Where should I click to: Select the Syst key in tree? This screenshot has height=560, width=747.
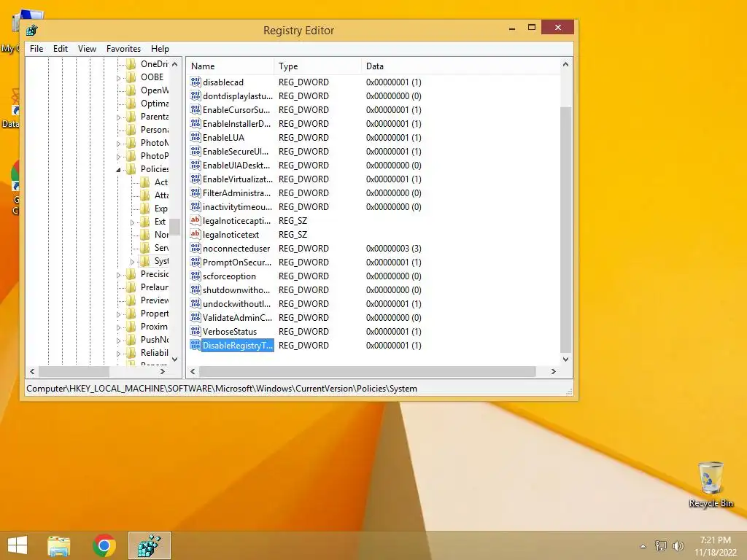click(x=161, y=261)
